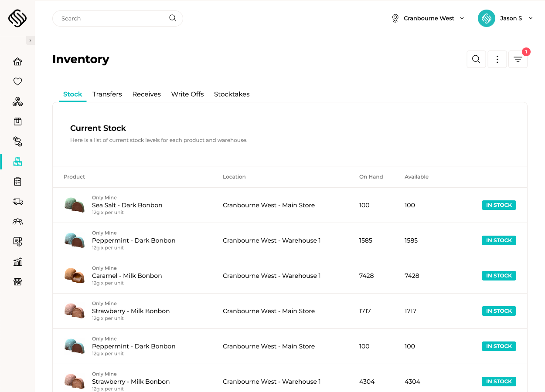Open the Home dashboard icon in sidebar
This screenshot has width=545, height=392.
[17, 61]
